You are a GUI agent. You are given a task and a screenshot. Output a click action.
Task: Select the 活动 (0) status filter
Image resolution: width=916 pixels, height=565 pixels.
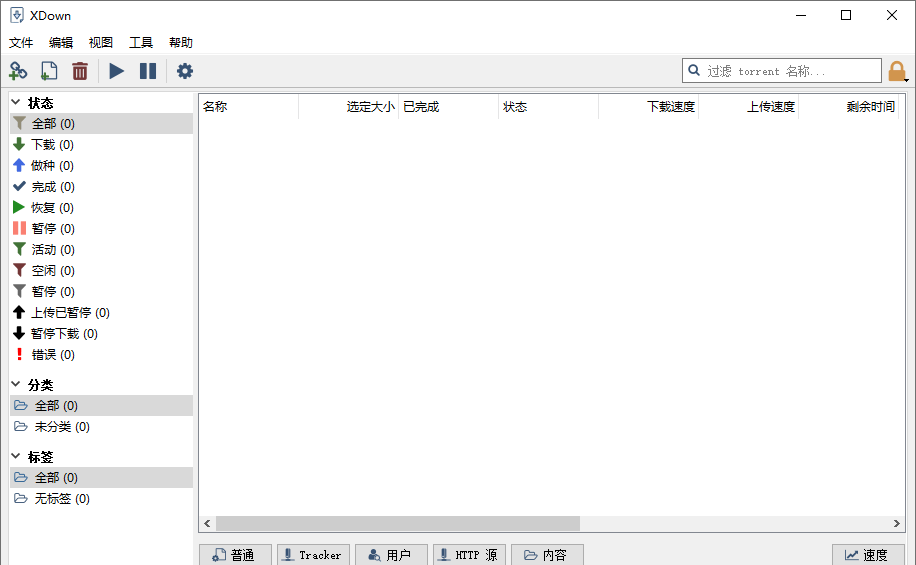pyautogui.click(x=102, y=249)
